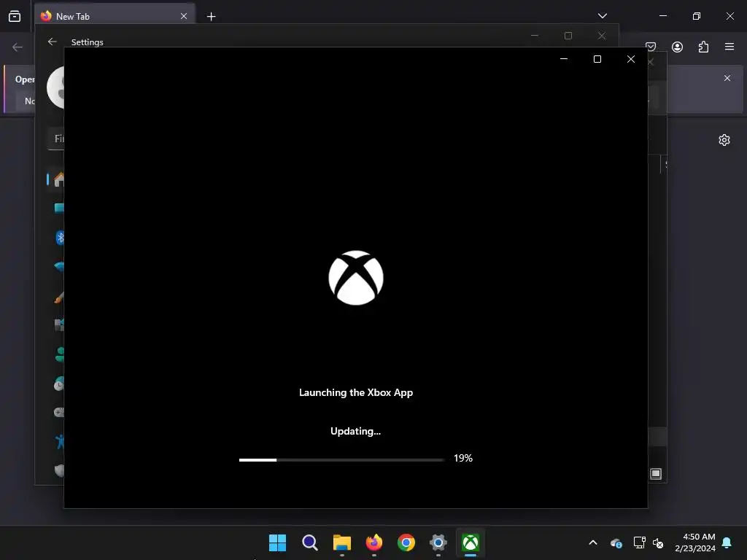747x560 pixels.
Task: Open Firefox View recent browsing icon
Action: pos(15,16)
